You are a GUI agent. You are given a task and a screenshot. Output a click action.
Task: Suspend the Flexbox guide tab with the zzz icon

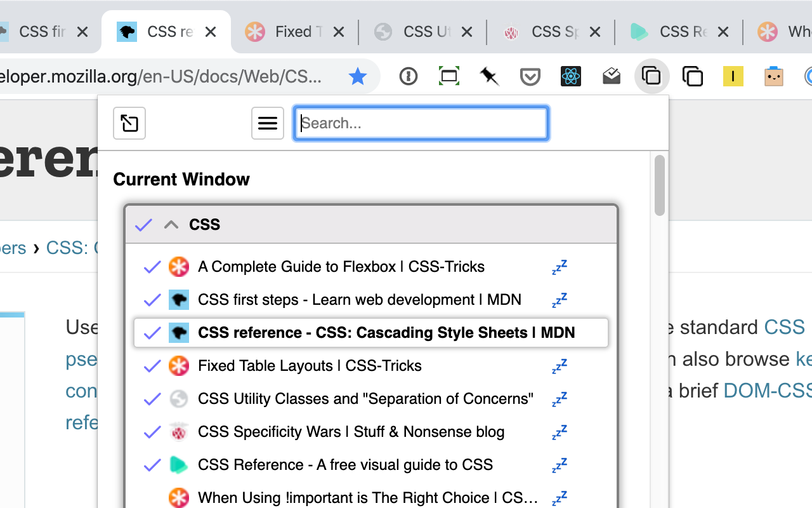tap(559, 267)
